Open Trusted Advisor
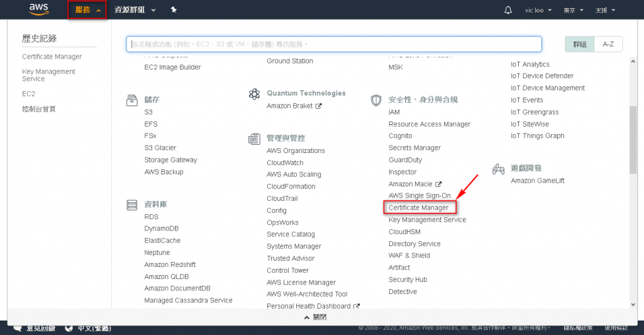 pos(291,258)
